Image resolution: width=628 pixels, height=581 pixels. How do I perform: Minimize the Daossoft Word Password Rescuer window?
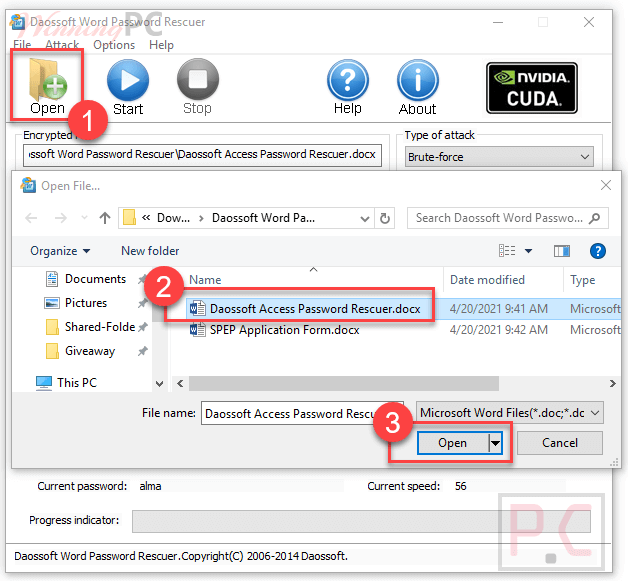click(x=498, y=22)
